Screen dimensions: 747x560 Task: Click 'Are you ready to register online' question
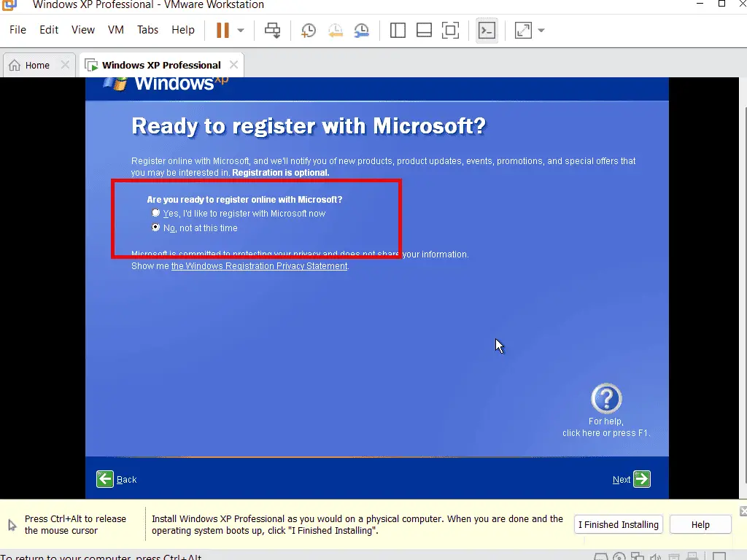[244, 200]
